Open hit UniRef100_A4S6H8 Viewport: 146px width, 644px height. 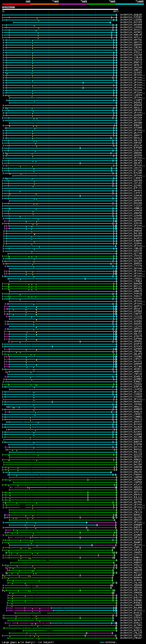131,25
